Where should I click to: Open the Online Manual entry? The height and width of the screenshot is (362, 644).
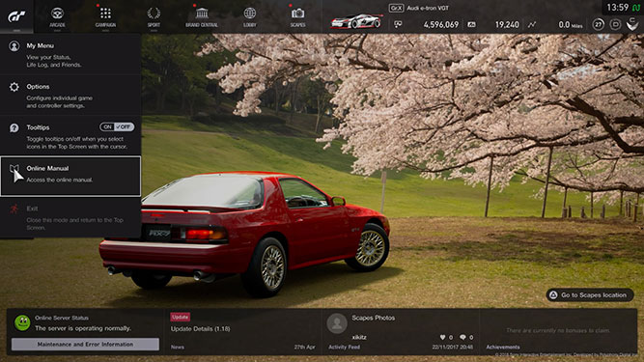(x=70, y=176)
